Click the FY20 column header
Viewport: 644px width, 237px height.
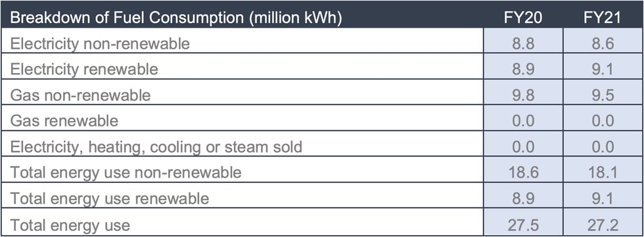click(523, 19)
